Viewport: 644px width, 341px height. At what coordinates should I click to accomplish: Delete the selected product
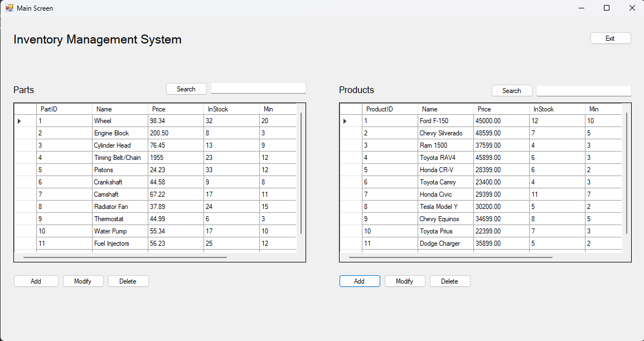(x=450, y=281)
